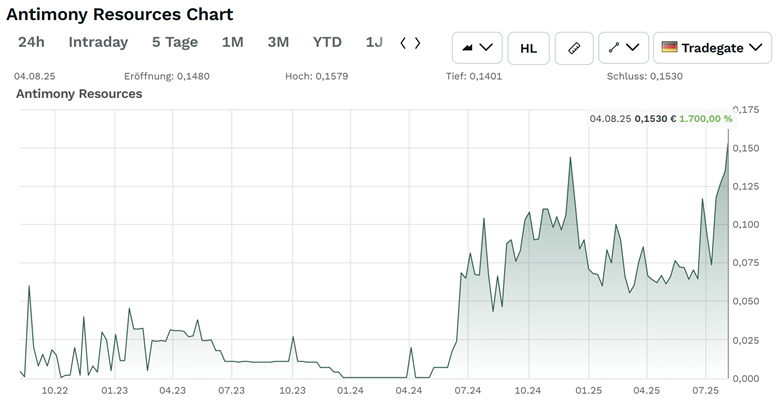Choose the YTD time range
This screenshot has height=407, width=780.
(327, 42)
